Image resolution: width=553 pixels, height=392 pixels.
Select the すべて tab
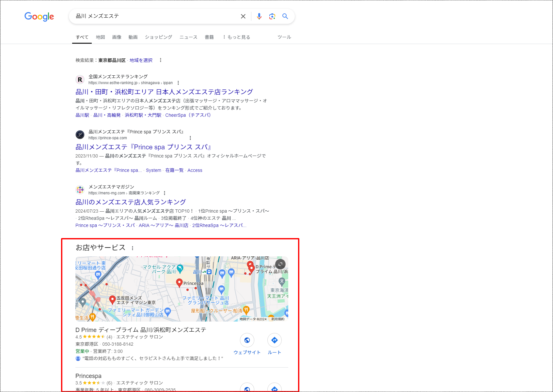click(82, 37)
